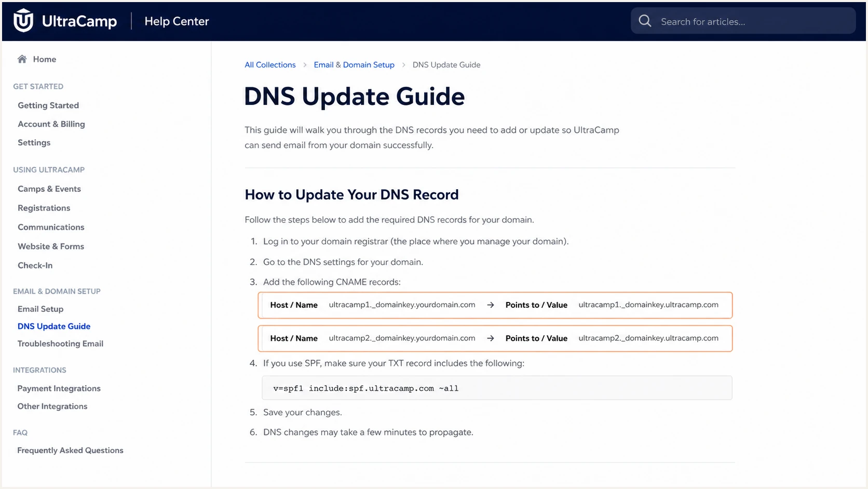Select Registrations in the sidebar
This screenshot has height=489, width=868.
pos(44,208)
